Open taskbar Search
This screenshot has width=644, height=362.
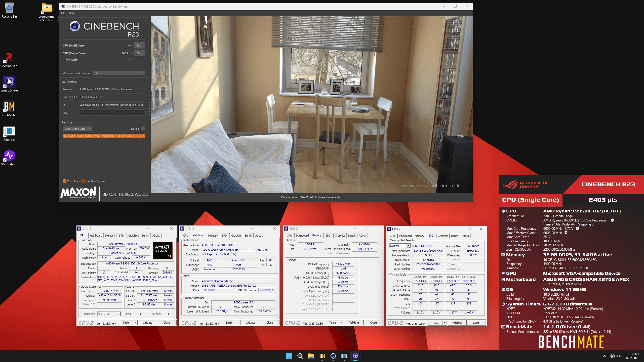tap(300, 356)
